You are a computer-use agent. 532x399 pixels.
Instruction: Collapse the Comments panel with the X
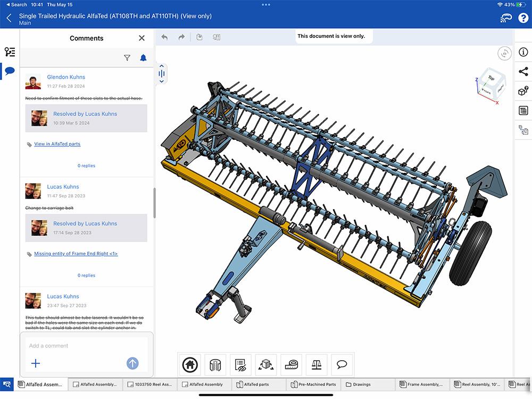coord(142,38)
